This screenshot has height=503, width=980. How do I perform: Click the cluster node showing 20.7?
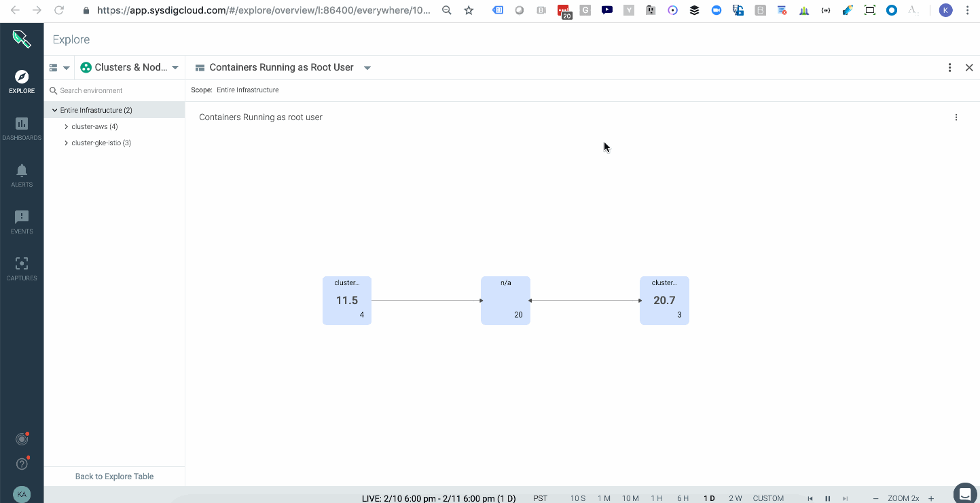click(x=664, y=301)
